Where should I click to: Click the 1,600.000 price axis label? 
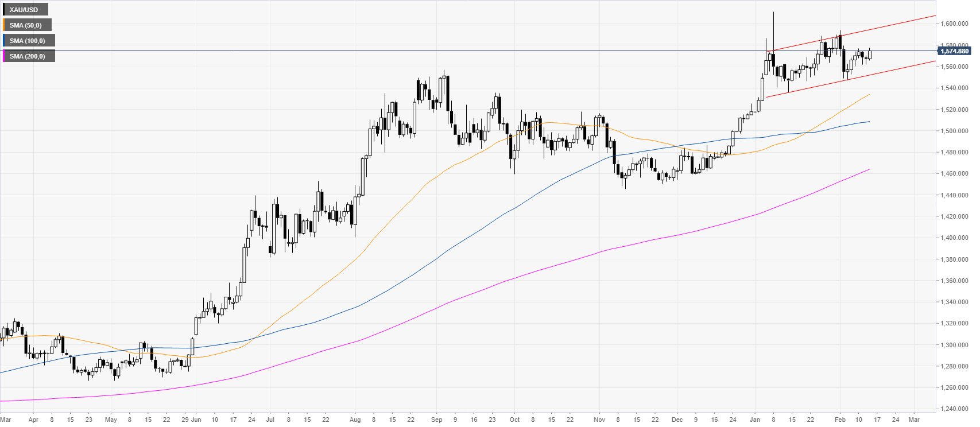954,24
